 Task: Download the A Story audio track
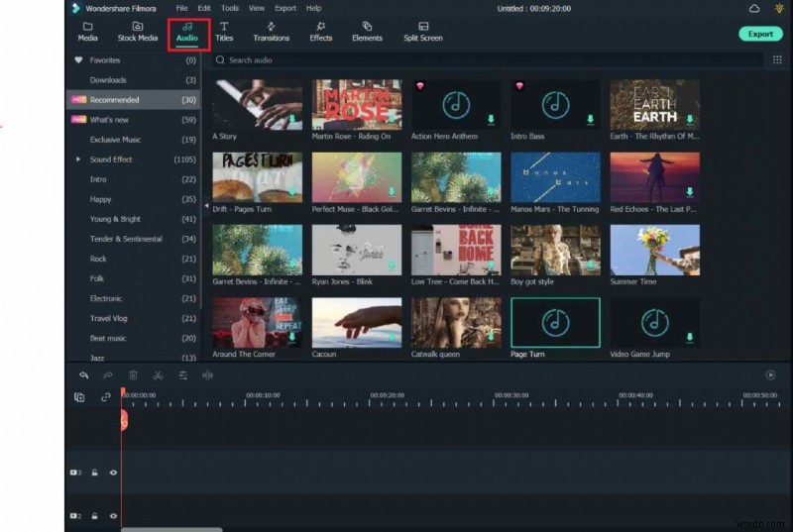pos(292,119)
